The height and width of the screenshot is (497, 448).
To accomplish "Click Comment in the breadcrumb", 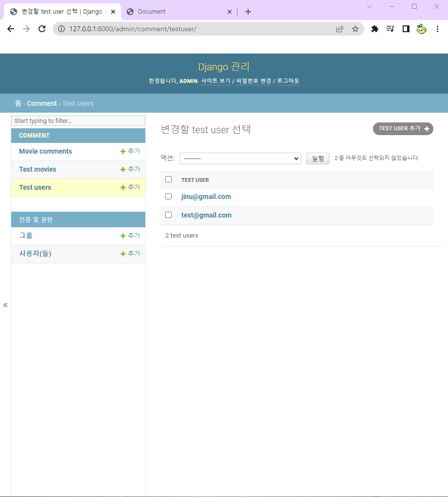I will 42,103.
